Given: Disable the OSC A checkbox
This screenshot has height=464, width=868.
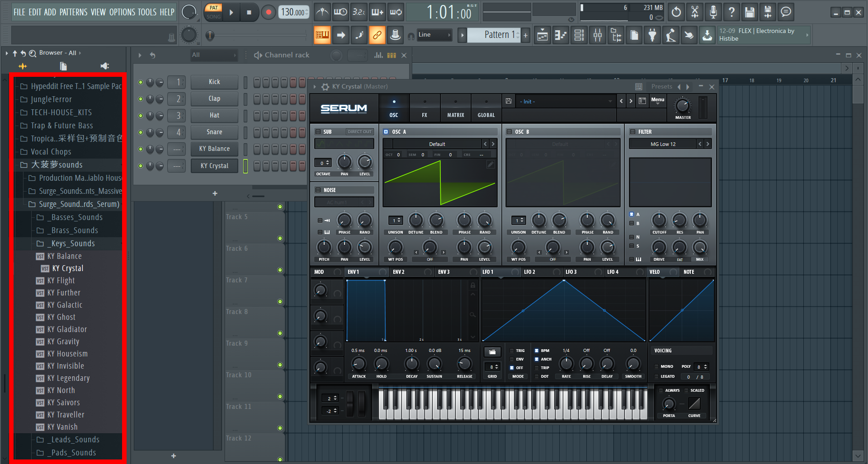Looking at the screenshot, I should [x=386, y=132].
